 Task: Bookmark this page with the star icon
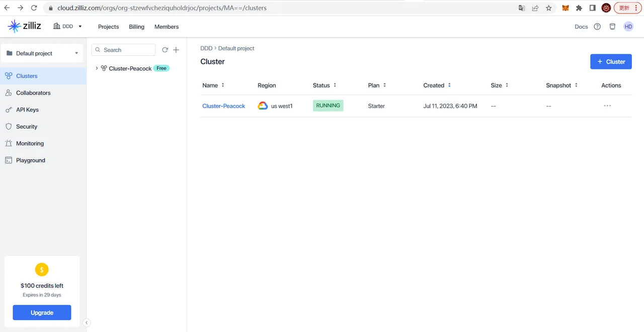click(x=549, y=8)
